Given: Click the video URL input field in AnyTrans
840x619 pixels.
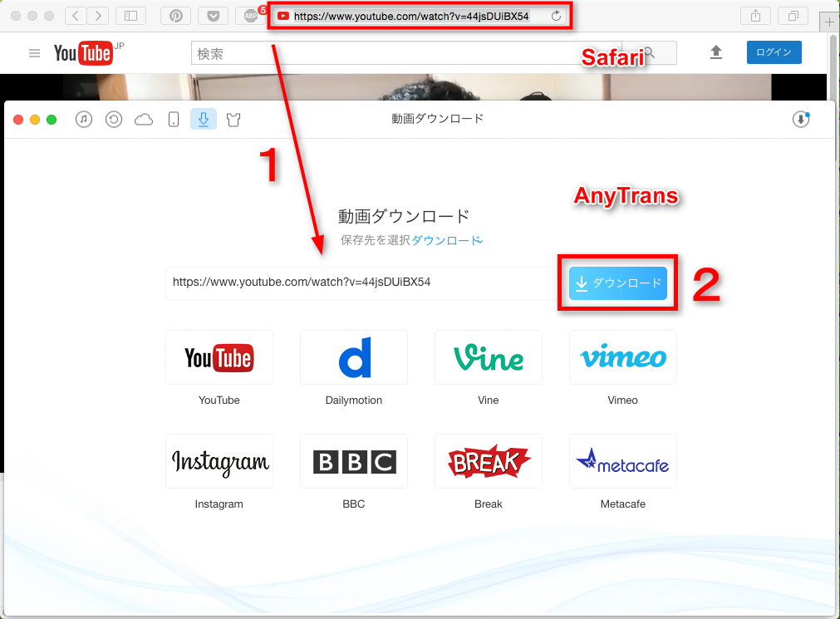Looking at the screenshot, I should 363,283.
